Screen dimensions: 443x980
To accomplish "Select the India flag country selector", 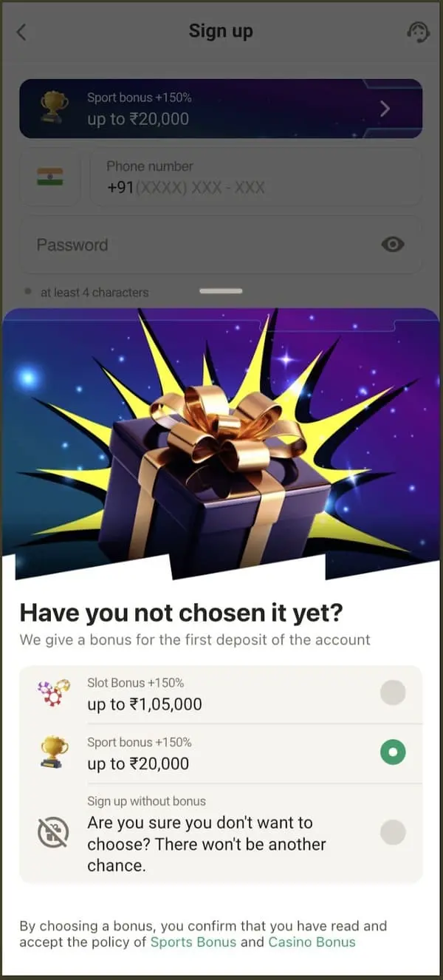I will pyautogui.click(x=49, y=177).
